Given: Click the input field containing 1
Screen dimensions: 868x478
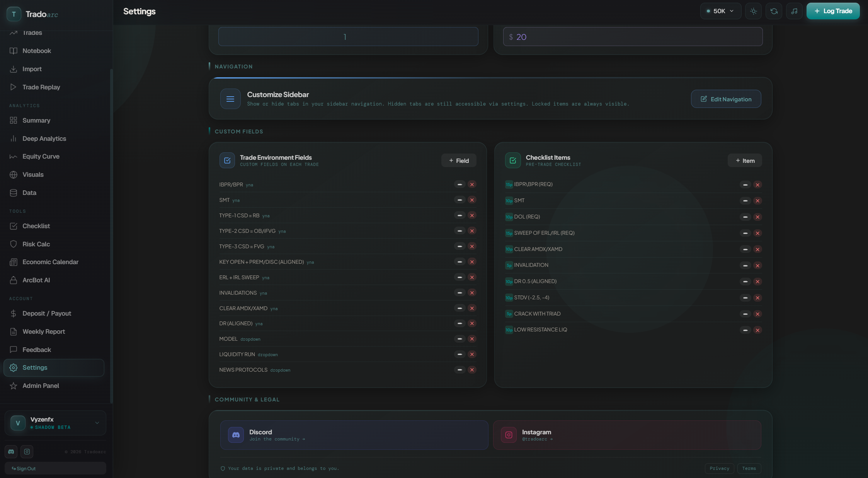Looking at the screenshot, I should point(348,37).
